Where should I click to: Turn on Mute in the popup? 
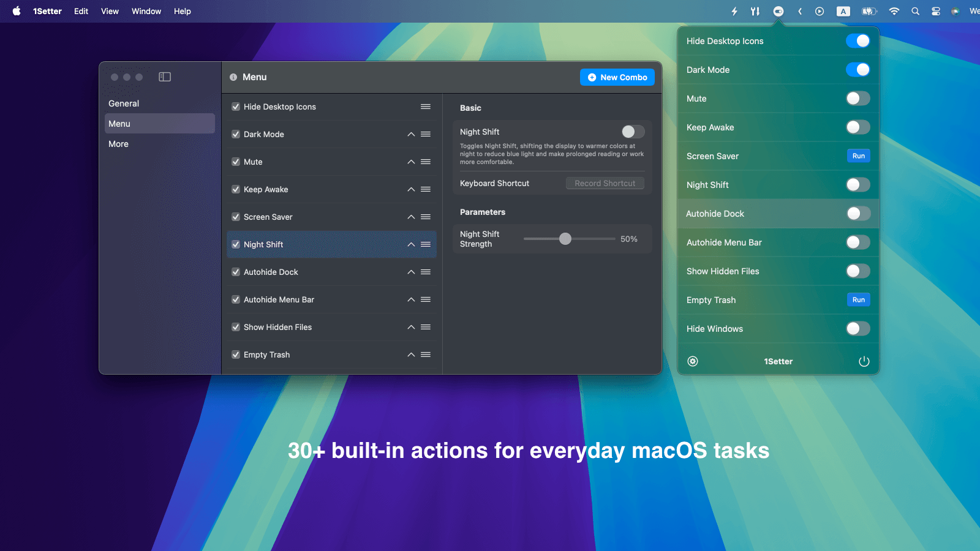858,99
